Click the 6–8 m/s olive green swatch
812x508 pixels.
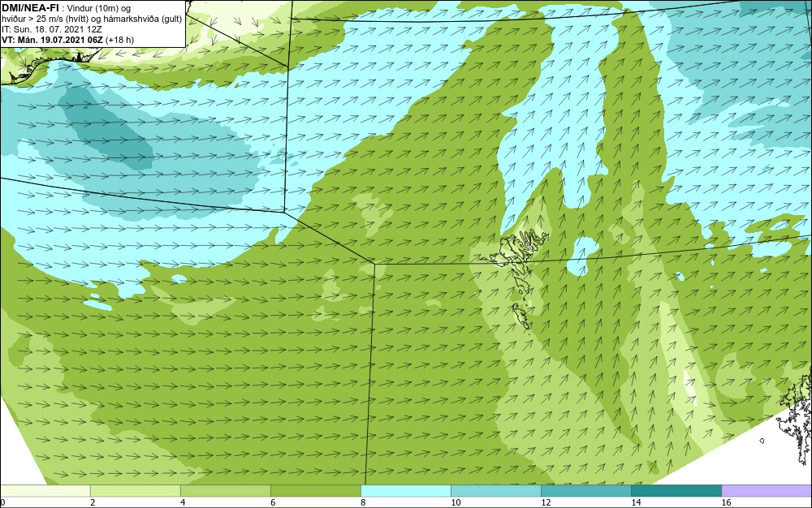tap(315, 491)
